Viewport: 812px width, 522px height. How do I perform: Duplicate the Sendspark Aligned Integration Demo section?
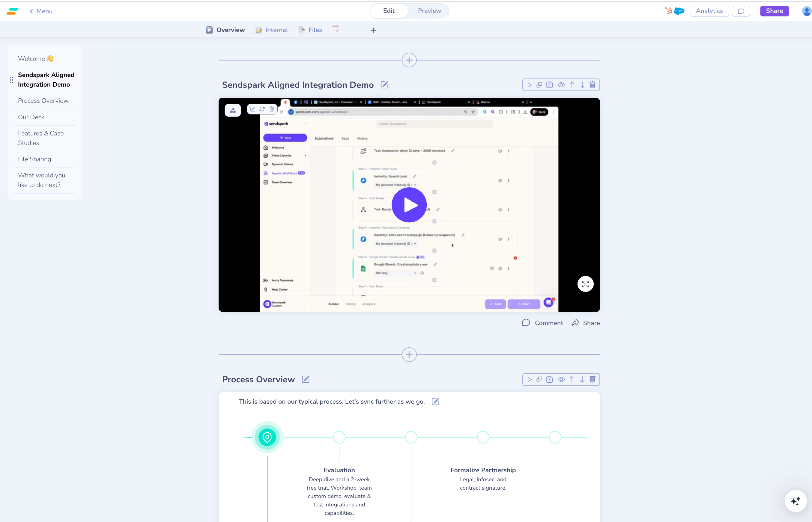pyautogui.click(x=539, y=85)
